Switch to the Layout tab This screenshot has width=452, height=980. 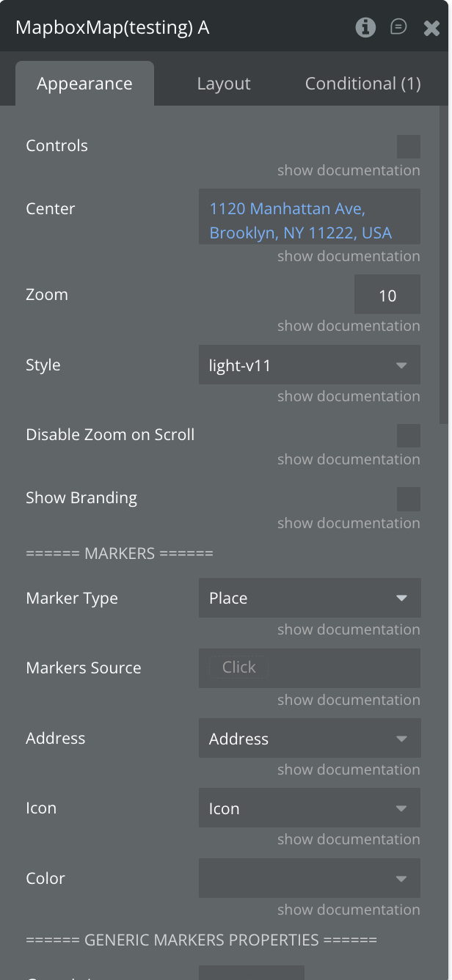(x=224, y=84)
